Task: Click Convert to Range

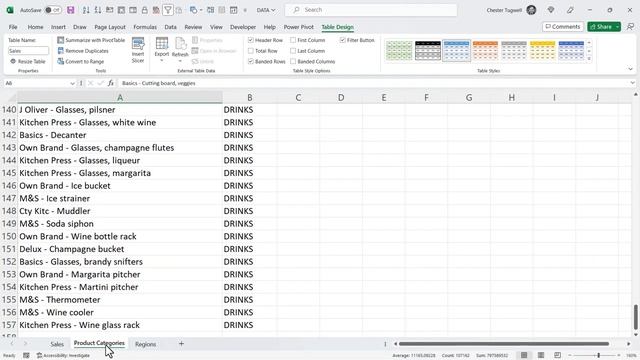Action: tap(81, 61)
